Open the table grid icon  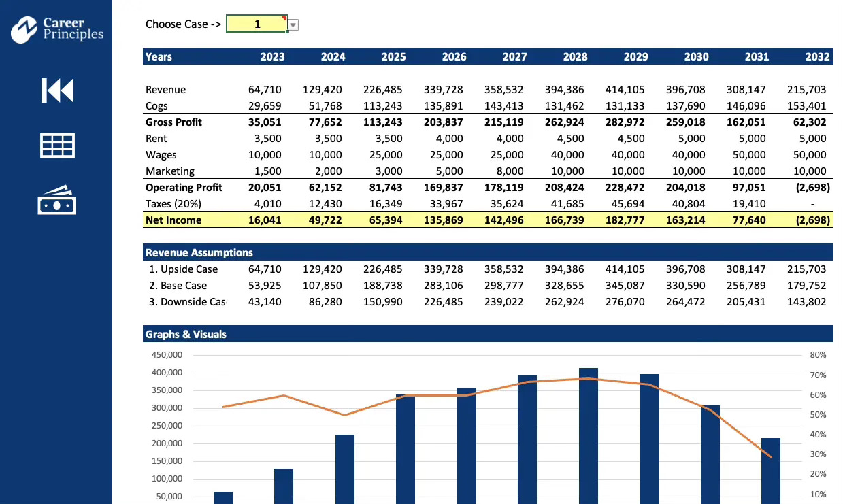pos(57,146)
